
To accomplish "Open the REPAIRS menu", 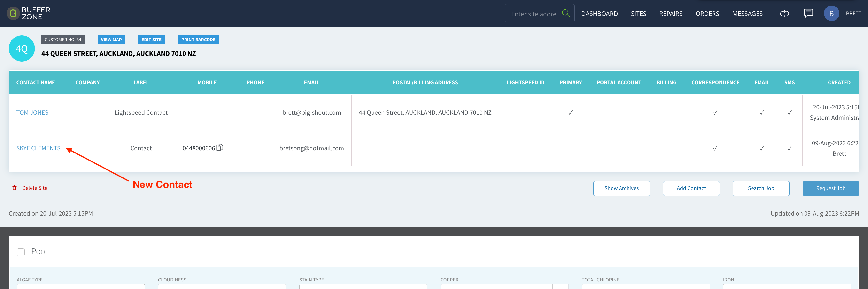I will [x=671, y=14].
